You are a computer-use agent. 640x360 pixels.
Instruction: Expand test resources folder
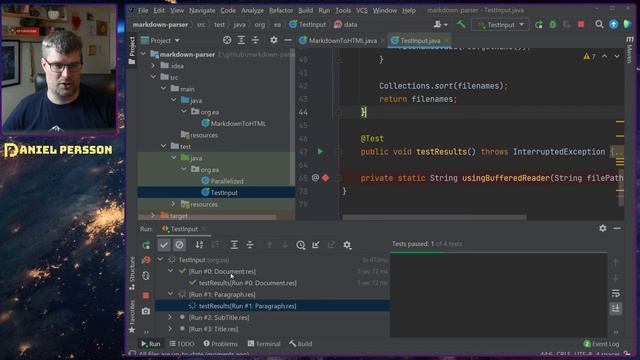(x=173, y=204)
